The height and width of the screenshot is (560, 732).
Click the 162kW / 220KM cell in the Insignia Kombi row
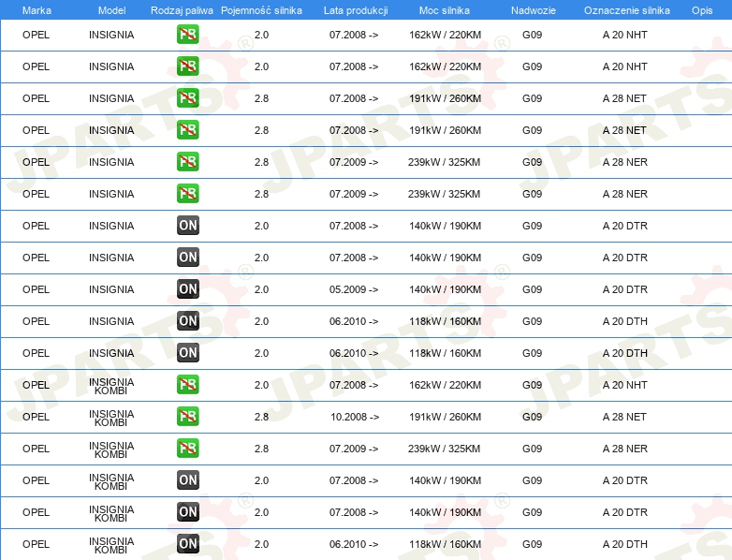click(x=445, y=385)
